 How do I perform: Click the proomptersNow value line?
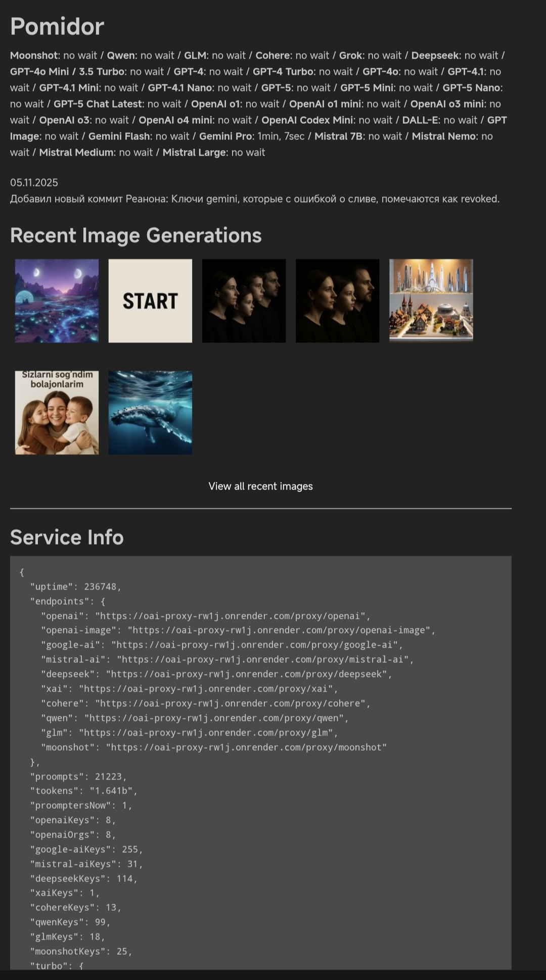pos(81,805)
